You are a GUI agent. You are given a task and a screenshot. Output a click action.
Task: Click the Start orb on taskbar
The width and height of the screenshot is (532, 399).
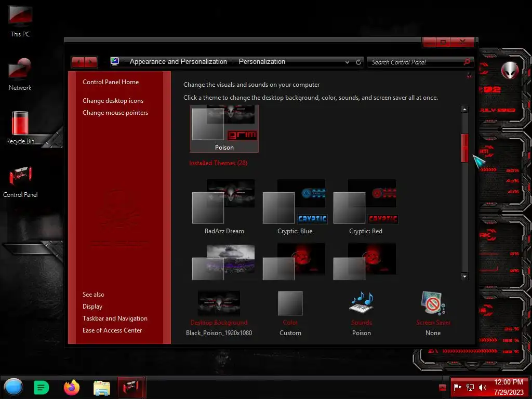14,387
